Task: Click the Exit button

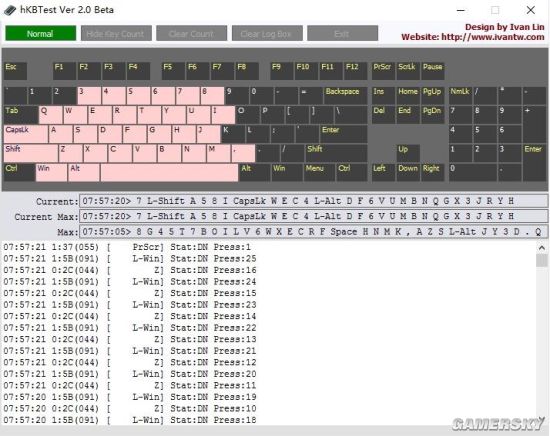Action: click(x=342, y=34)
